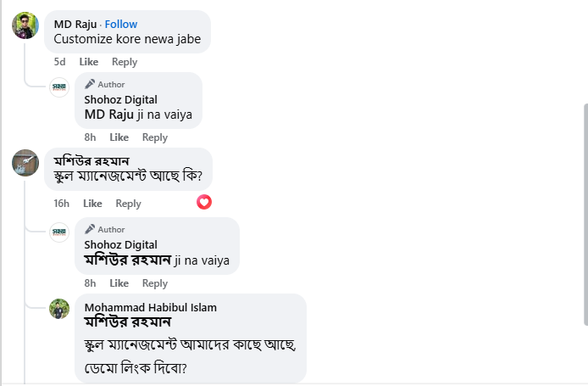Click the 5d timestamp on MD Raju's comment

tap(59, 62)
